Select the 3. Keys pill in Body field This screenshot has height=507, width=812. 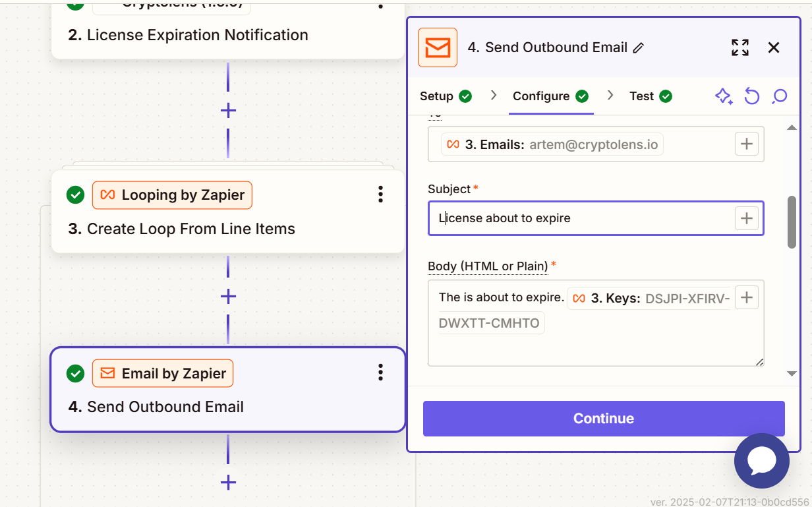[x=649, y=298]
